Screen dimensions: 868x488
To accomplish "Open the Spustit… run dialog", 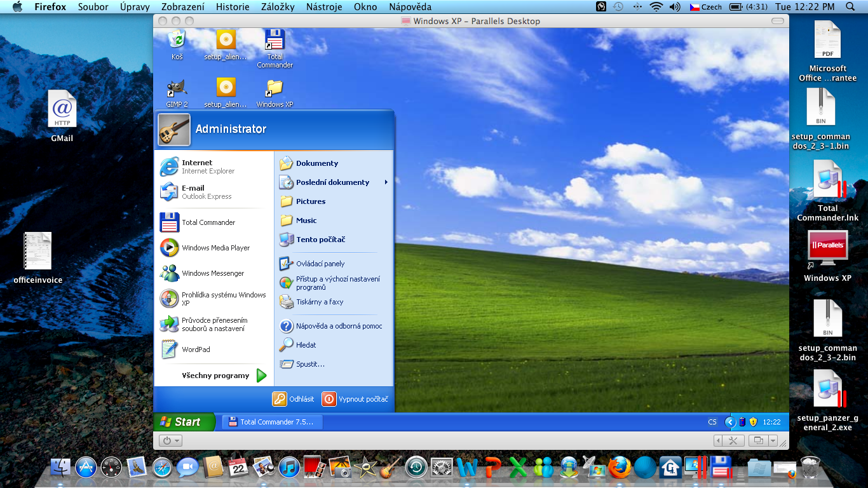I will (334, 364).
